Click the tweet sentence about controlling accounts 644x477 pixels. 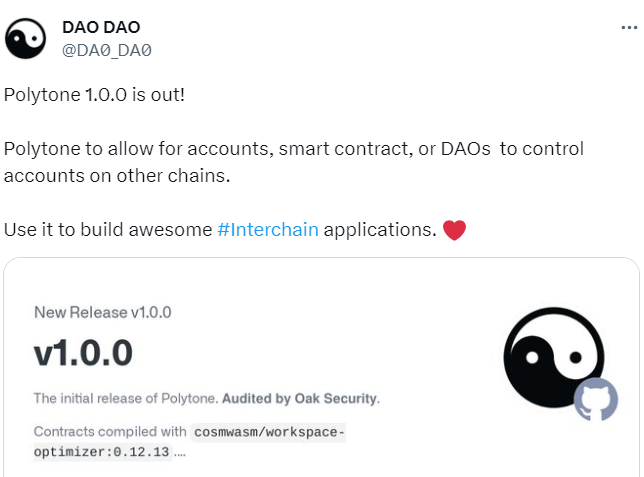pyautogui.click(x=294, y=162)
